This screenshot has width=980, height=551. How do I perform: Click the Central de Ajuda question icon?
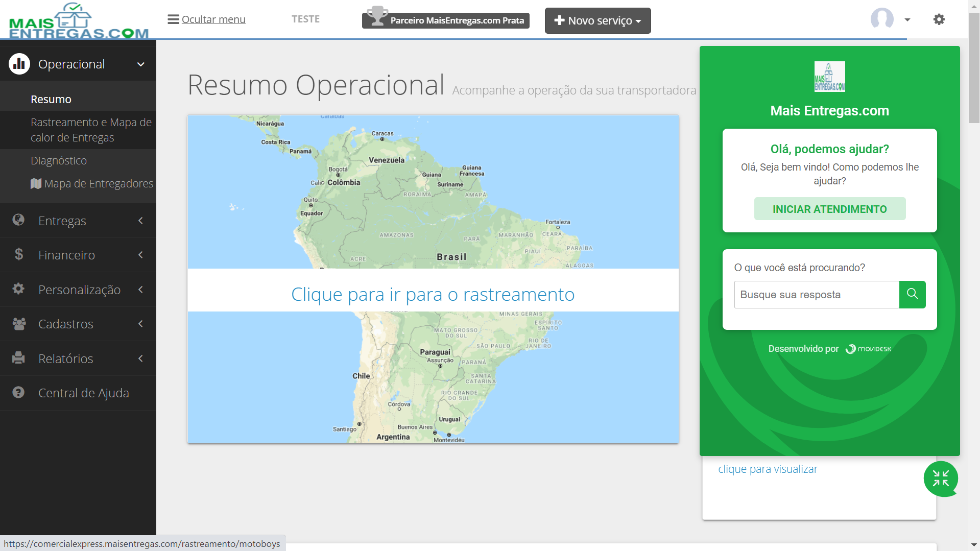(x=18, y=392)
